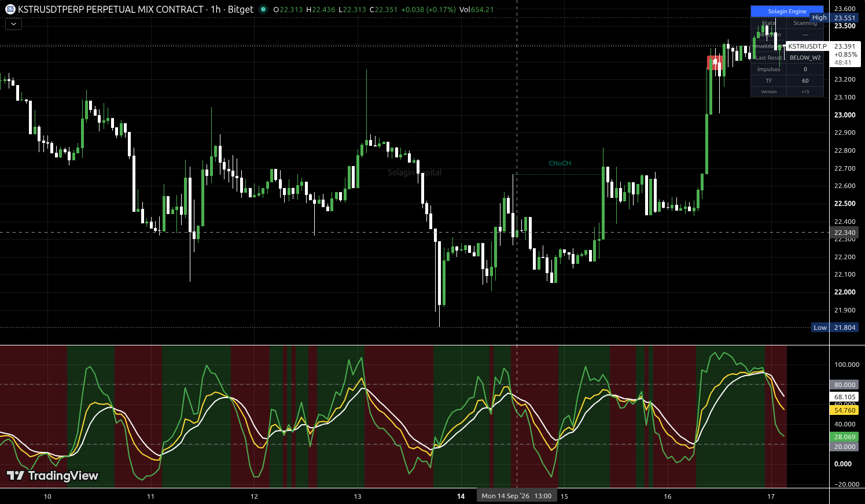Click the red signal marker on the chart
Image resolution: width=865 pixels, height=504 pixels.
715,62
